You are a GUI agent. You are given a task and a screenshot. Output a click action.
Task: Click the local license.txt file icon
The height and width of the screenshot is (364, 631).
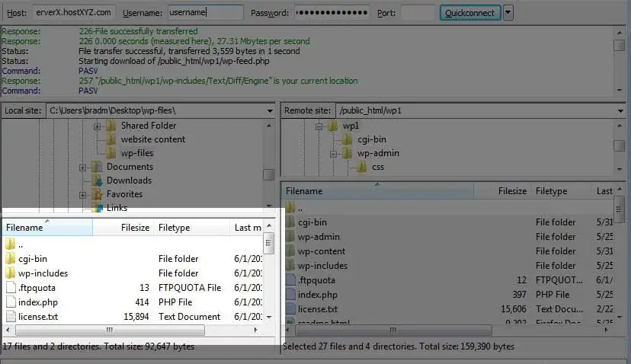pyautogui.click(x=11, y=317)
